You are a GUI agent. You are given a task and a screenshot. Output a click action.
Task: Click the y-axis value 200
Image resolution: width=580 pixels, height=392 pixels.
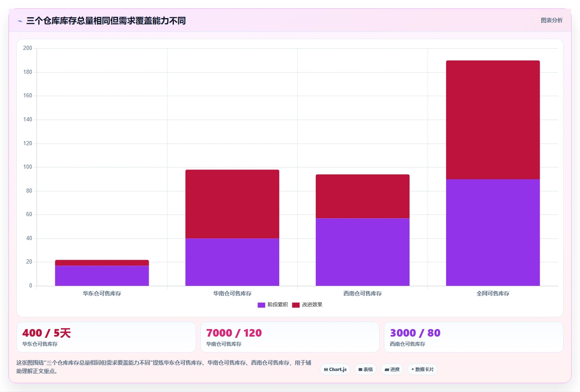[28, 48]
